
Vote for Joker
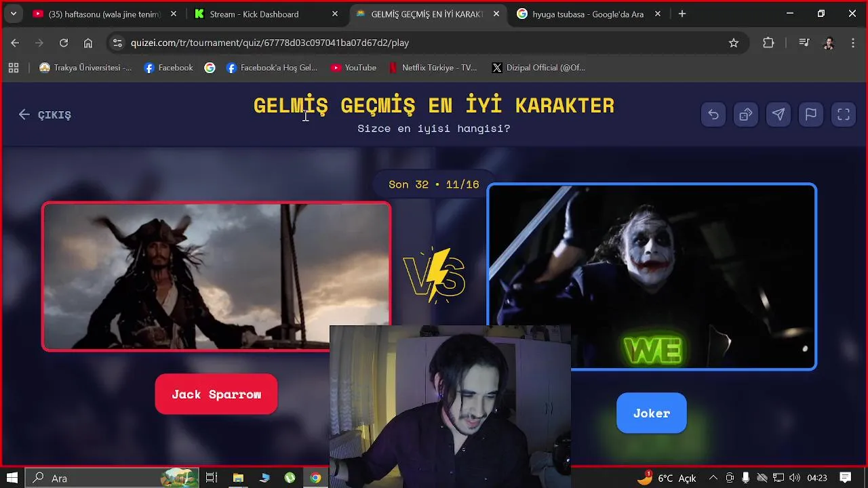tap(652, 413)
